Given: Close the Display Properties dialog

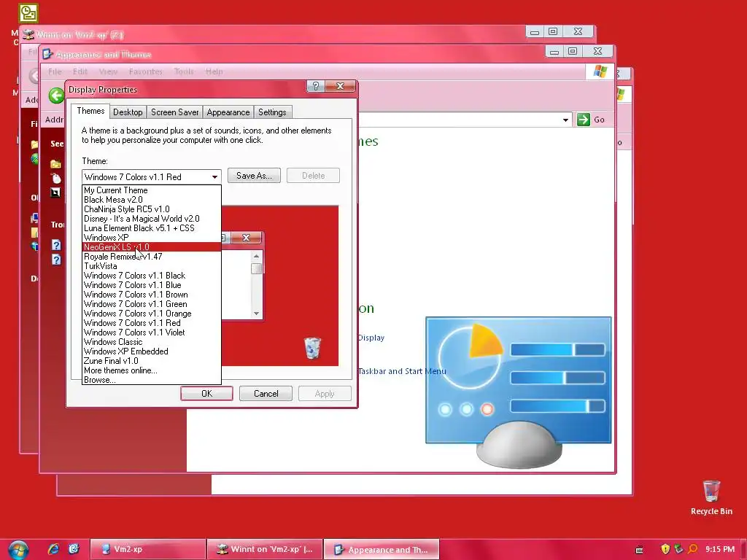Looking at the screenshot, I should click(340, 86).
